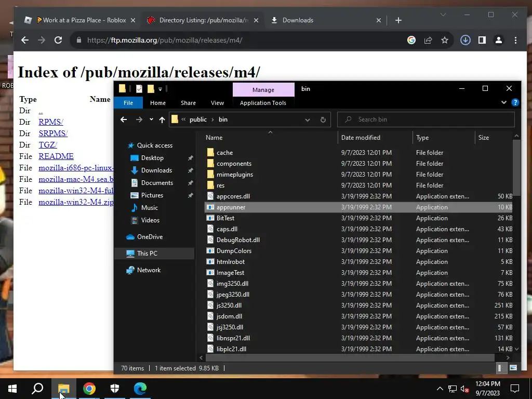Click Chrome's back navigation arrow

[25, 40]
